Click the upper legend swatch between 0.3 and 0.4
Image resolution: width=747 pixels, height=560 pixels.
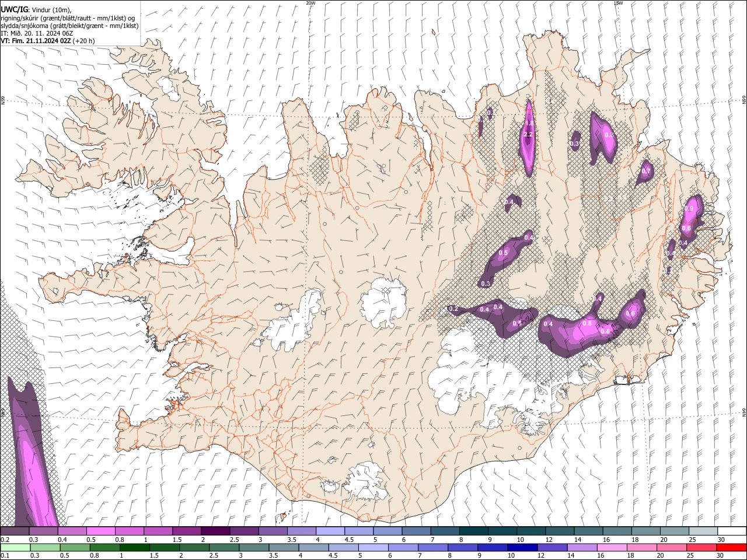[x=43, y=531]
